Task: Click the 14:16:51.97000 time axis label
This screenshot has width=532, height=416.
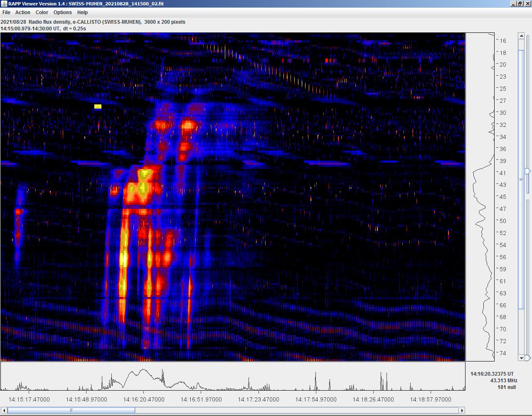Action: click(x=201, y=399)
